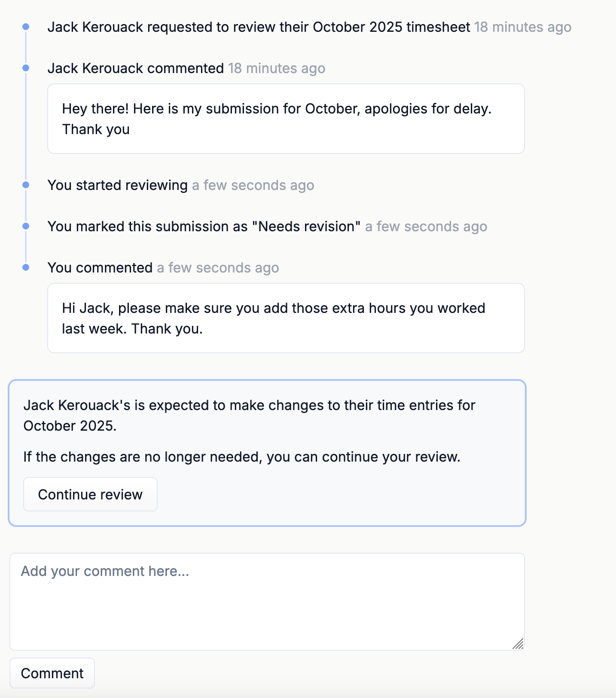Click the October 2025 timesheet request entry
The height and width of the screenshot is (698, 616).
(259, 27)
